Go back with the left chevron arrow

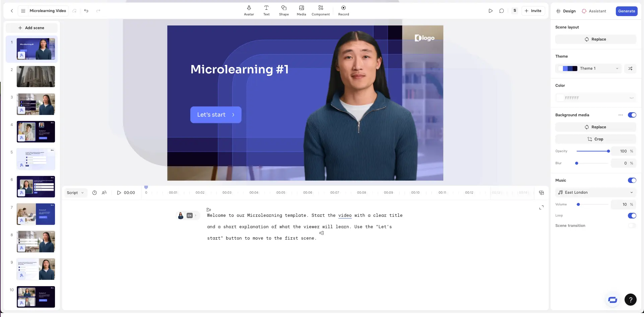point(12,11)
